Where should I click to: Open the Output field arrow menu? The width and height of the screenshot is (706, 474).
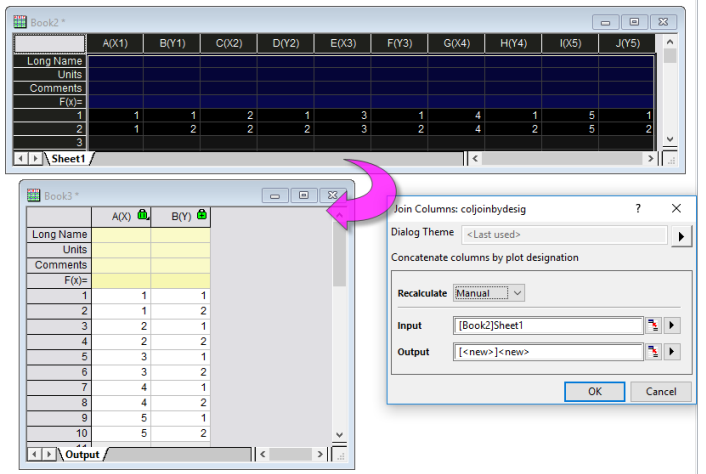pyautogui.click(x=673, y=352)
